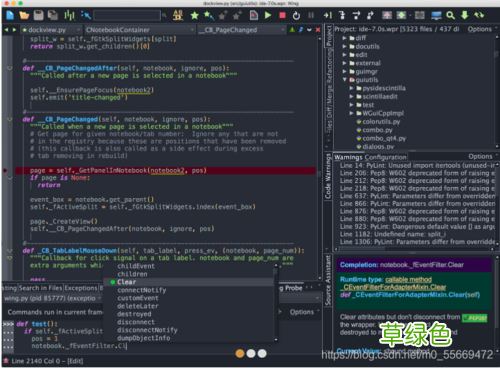Toggle breakpoint on the GetPanelInNotebook line
This screenshot has height=368, width=500.
[x=5, y=171]
